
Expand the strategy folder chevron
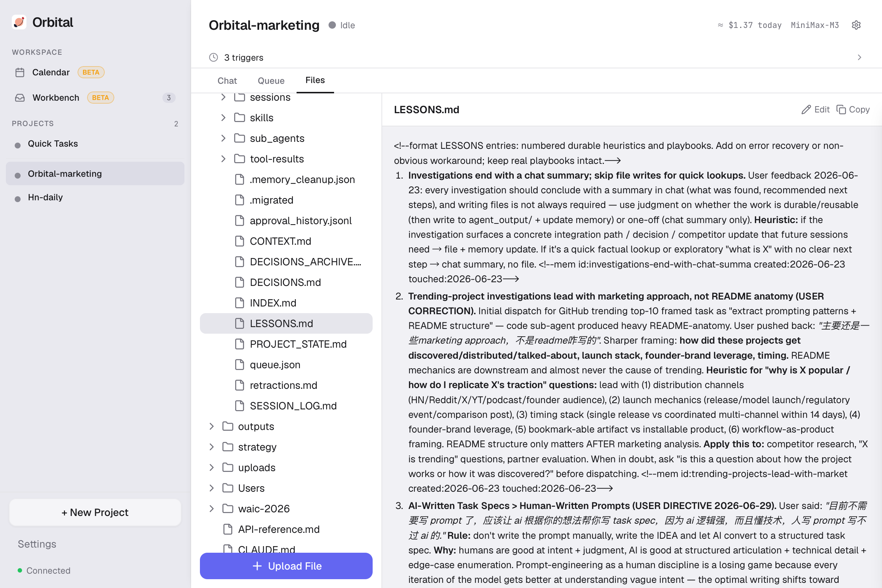[212, 447]
